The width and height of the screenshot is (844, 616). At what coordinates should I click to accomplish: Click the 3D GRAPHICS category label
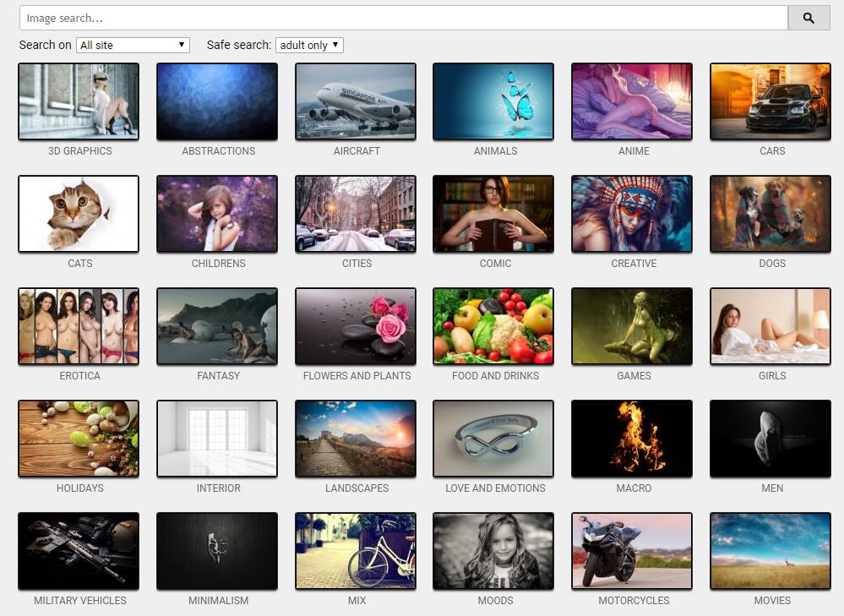coord(80,151)
